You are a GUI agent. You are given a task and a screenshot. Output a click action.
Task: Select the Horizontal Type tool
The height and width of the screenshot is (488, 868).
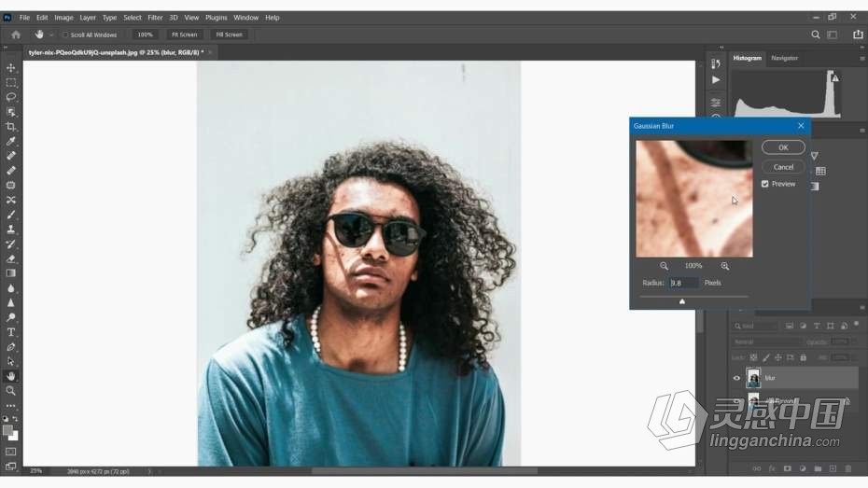pos(10,332)
